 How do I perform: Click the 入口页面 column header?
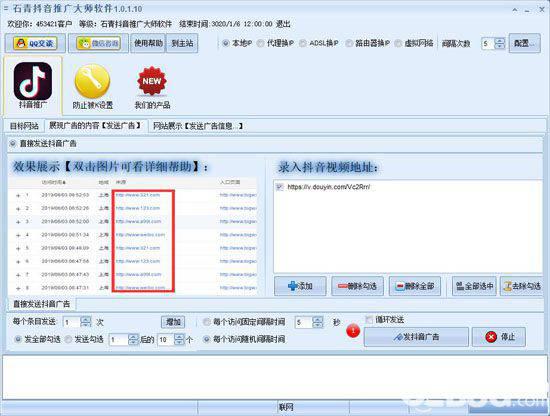click(230, 182)
